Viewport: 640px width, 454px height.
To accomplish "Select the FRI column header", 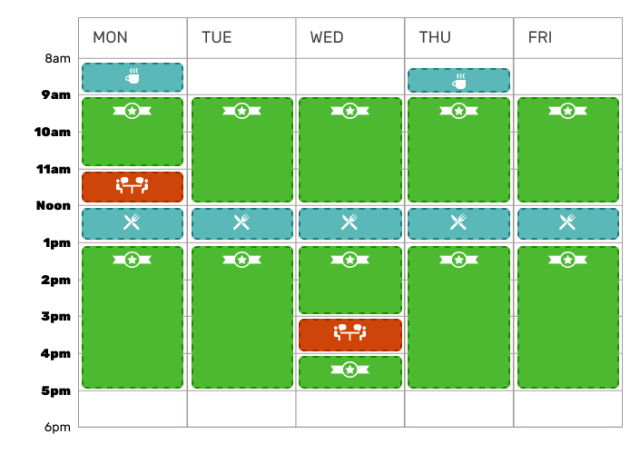I will coord(540,37).
